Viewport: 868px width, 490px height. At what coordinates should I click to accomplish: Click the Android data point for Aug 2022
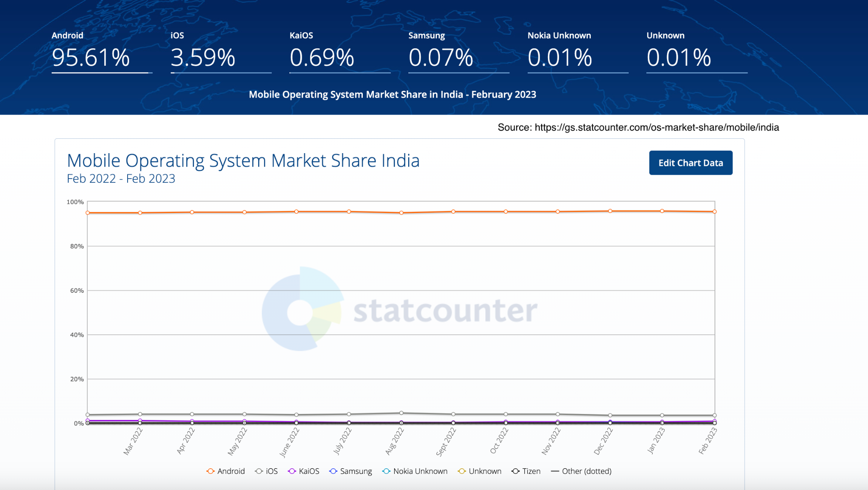(x=401, y=213)
